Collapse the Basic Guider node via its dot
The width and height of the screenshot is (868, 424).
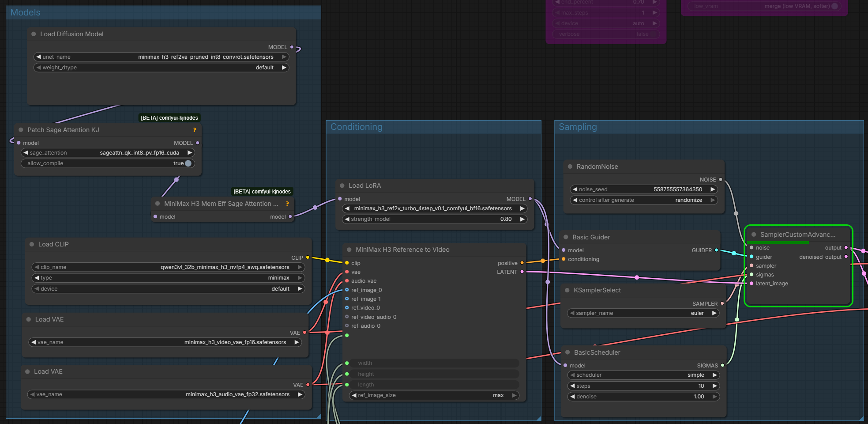pyautogui.click(x=566, y=237)
